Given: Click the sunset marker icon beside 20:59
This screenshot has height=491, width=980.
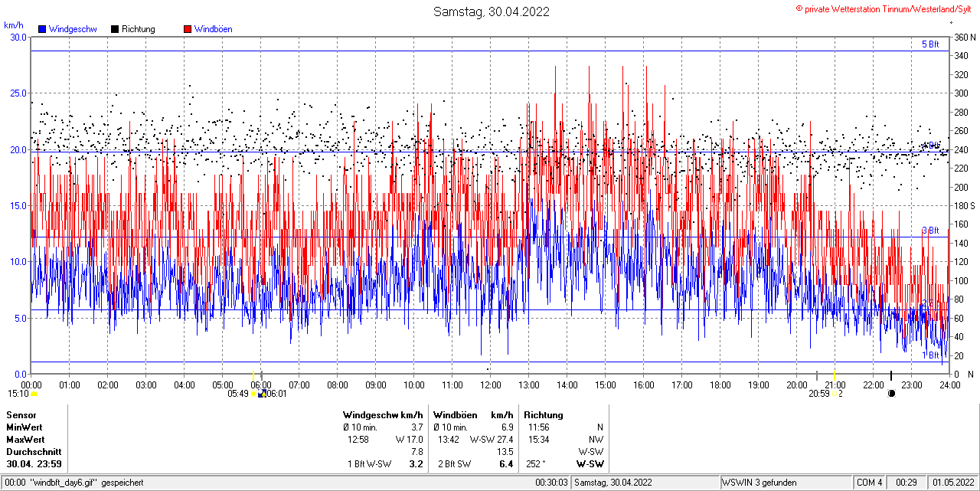Looking at the screenshot, I should tap(835, 394).
